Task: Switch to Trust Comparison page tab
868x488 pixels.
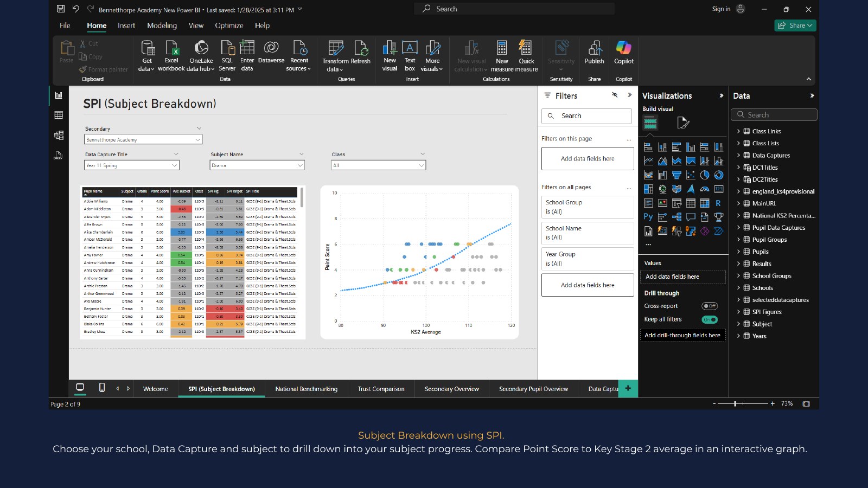Action: point(381,389)
